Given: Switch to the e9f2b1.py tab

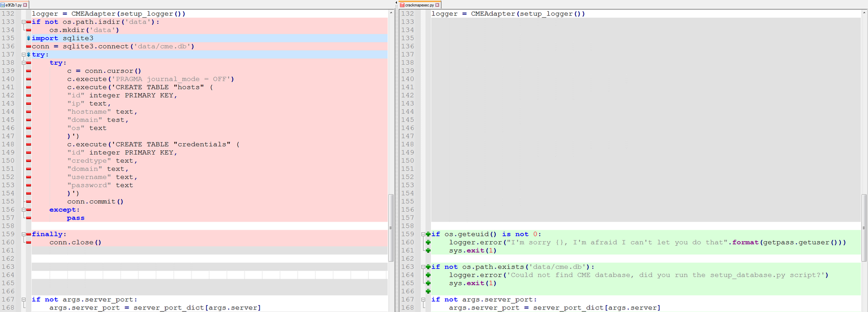Looking at the screenshot, I should click(14, 5).
